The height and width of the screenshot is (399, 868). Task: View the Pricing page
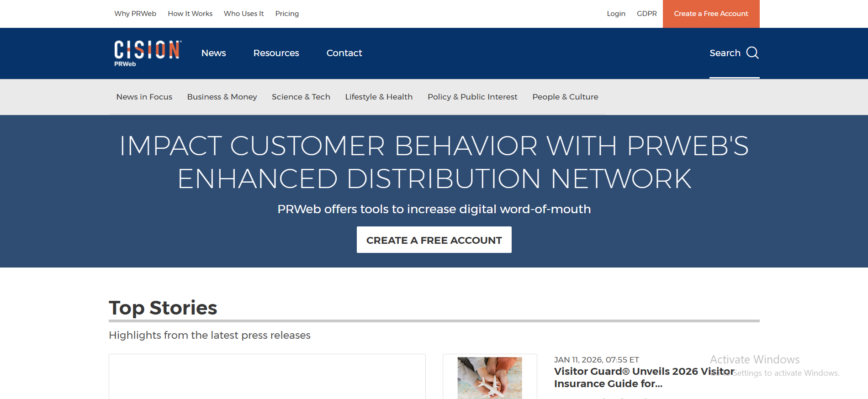click(x=287, y=14)
